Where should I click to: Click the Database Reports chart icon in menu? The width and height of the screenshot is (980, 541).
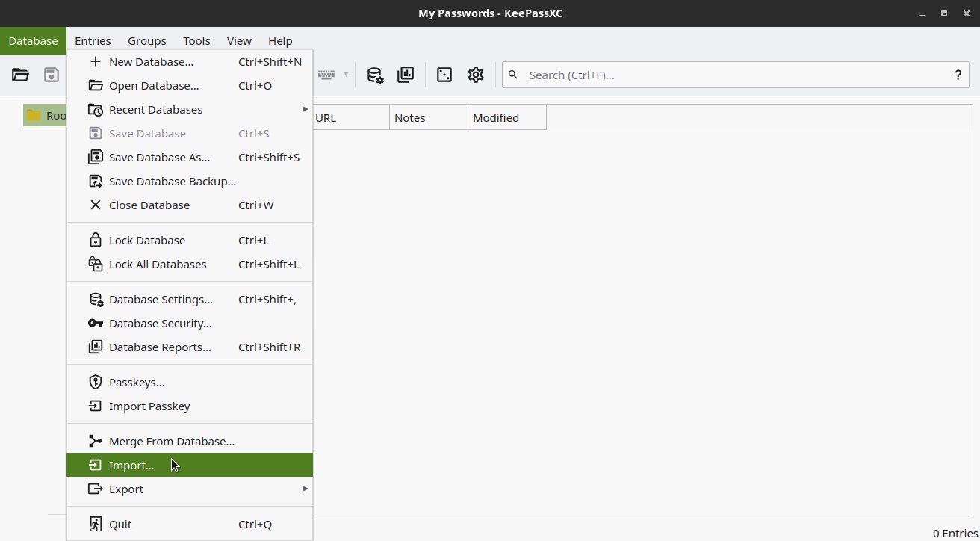click(x=95, y=347)
